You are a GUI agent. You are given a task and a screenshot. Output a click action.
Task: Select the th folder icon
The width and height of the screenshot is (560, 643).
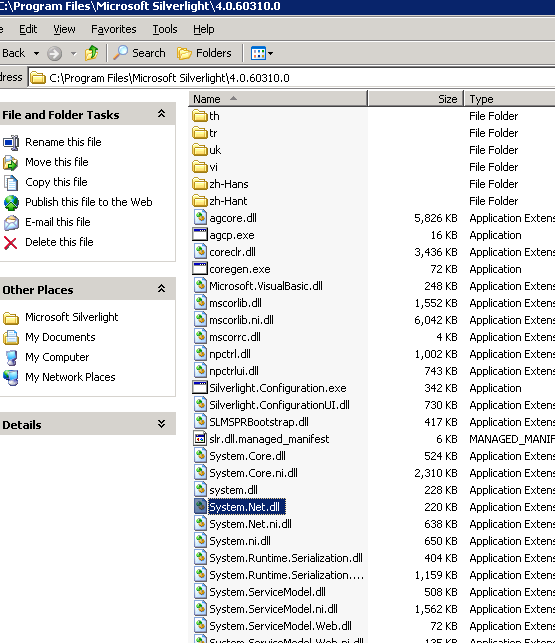click(x=200, y=116)
